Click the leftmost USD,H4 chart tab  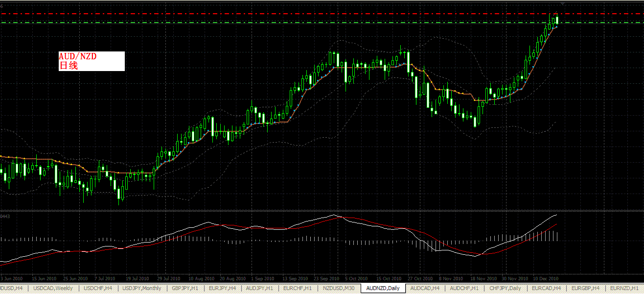(x=11, y=288)
